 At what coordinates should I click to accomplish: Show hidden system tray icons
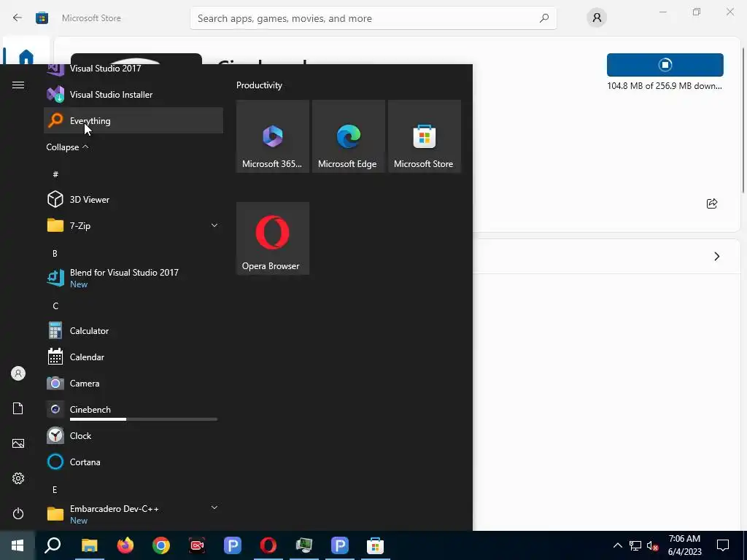click(617, 545)
